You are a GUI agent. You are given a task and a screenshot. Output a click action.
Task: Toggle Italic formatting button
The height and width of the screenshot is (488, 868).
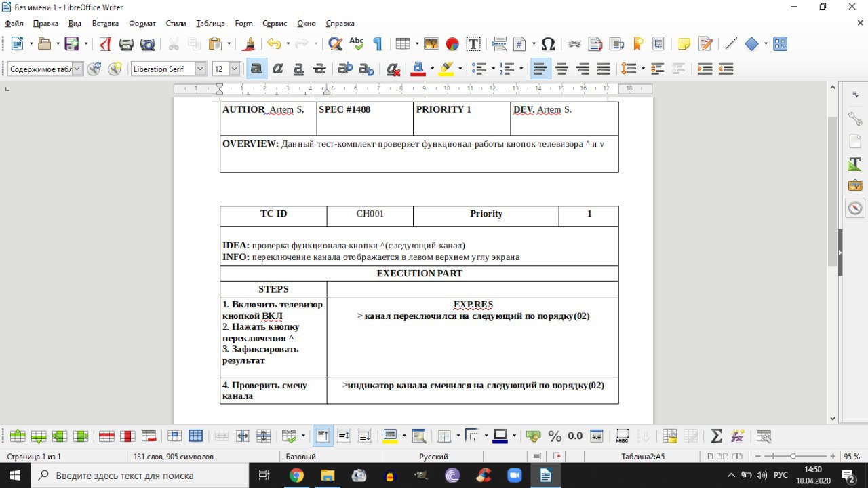pyautogui.click(x=277, y=69)
